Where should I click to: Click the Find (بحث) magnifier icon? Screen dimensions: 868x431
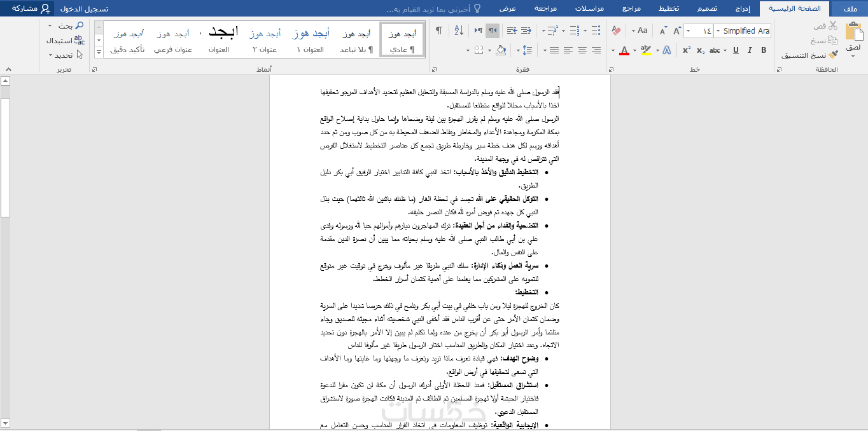[79, 25]
